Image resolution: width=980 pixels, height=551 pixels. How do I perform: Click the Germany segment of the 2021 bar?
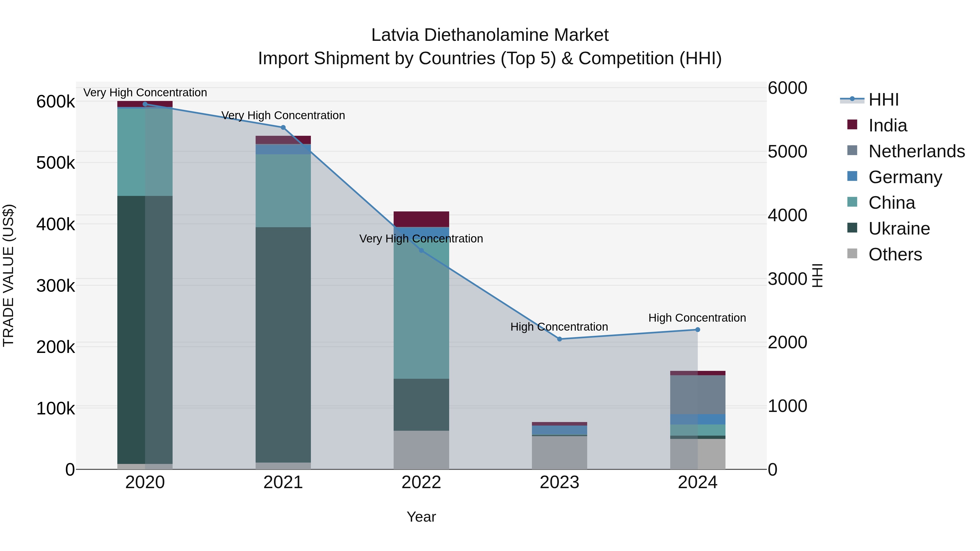point(283,149)
